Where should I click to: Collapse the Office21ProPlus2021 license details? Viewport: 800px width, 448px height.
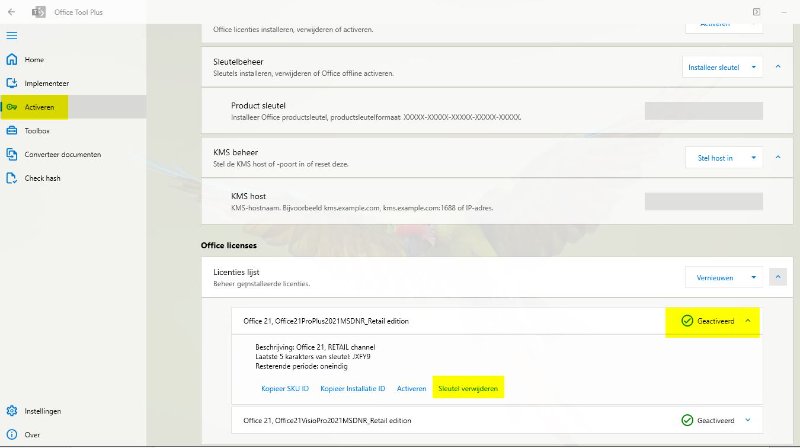(x=748, y=321)
